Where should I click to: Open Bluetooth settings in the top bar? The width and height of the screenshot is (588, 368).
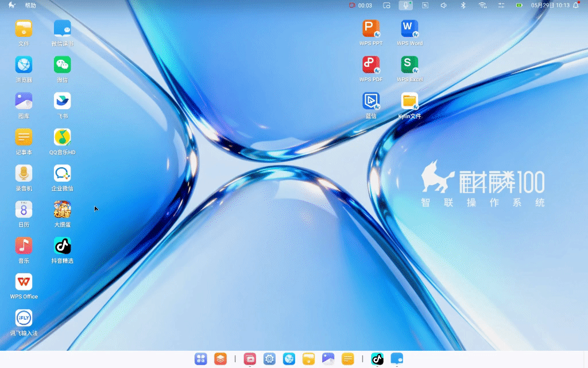[x=463, y=5]
